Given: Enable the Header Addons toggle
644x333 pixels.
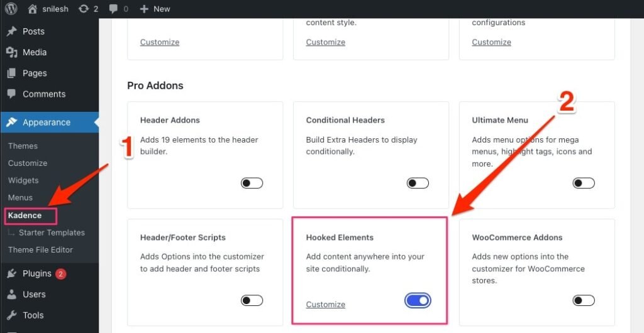Looking at the screenshot, I should point(252,183).
